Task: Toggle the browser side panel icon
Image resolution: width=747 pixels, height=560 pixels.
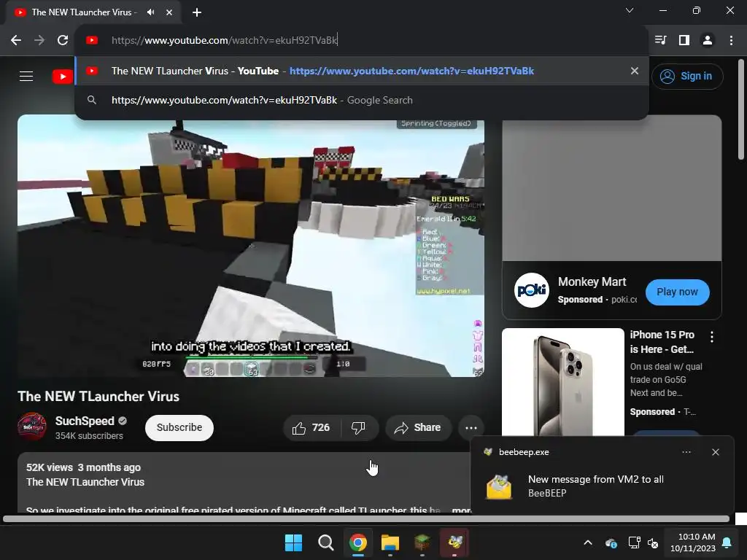Action: pos(684,40)
